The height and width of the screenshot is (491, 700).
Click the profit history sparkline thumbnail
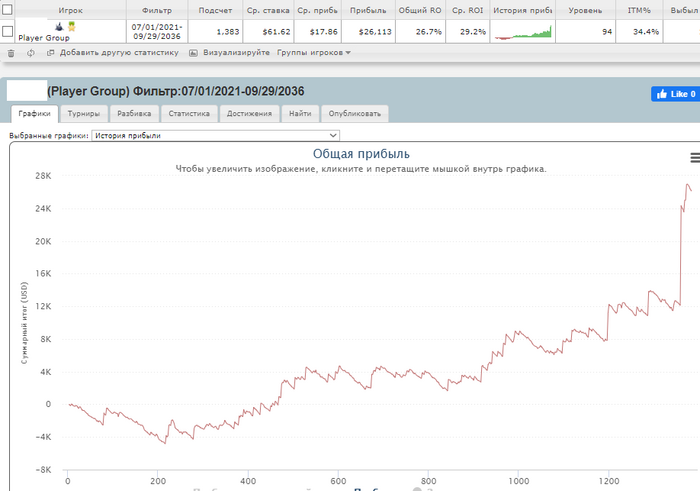click(523, 32)
